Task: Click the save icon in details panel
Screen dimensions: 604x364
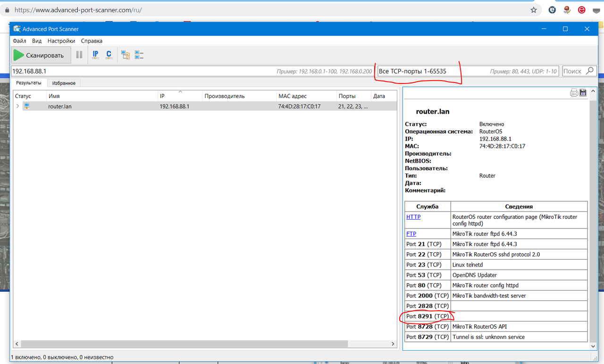Action: click(583, 93)
